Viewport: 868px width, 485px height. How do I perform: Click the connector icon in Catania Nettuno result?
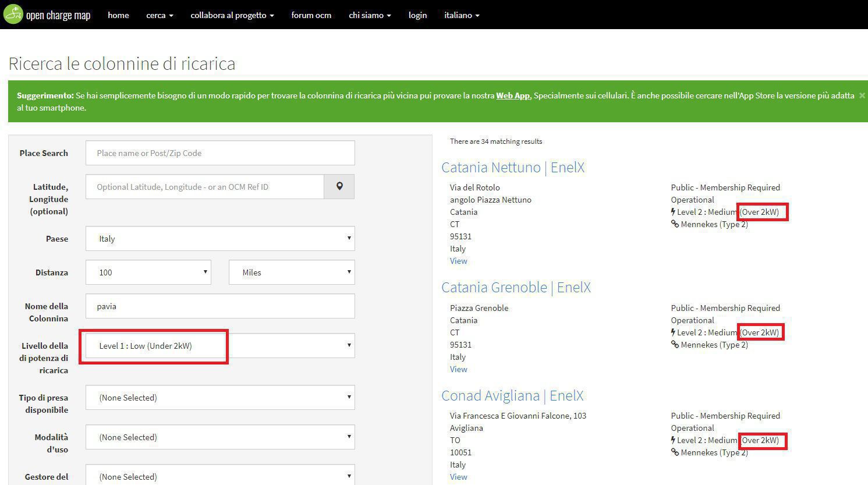pos(675,224)
